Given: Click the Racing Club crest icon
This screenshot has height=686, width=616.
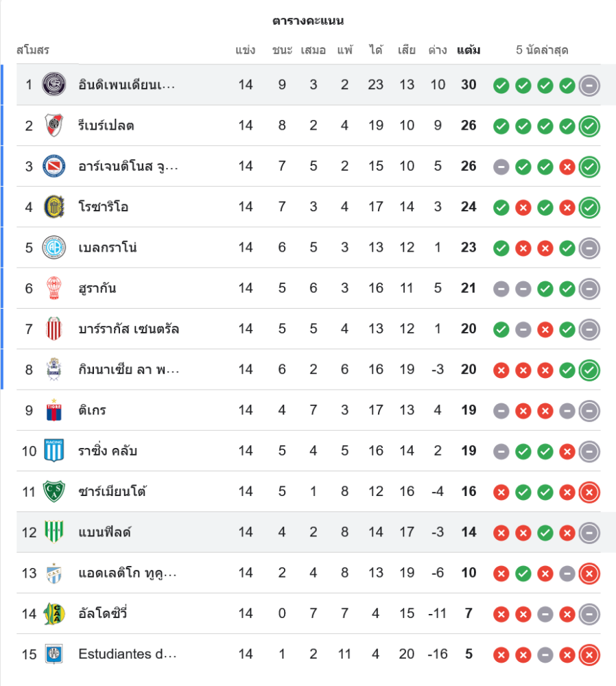Looking at the screenshot, I should tap(53, 451).
